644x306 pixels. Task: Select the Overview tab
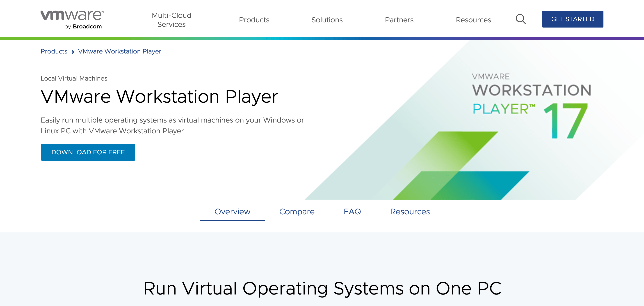click(232, 212)
